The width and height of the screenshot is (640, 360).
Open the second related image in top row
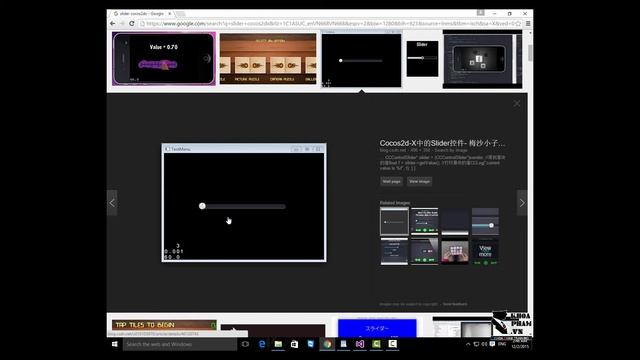[424, 221]
